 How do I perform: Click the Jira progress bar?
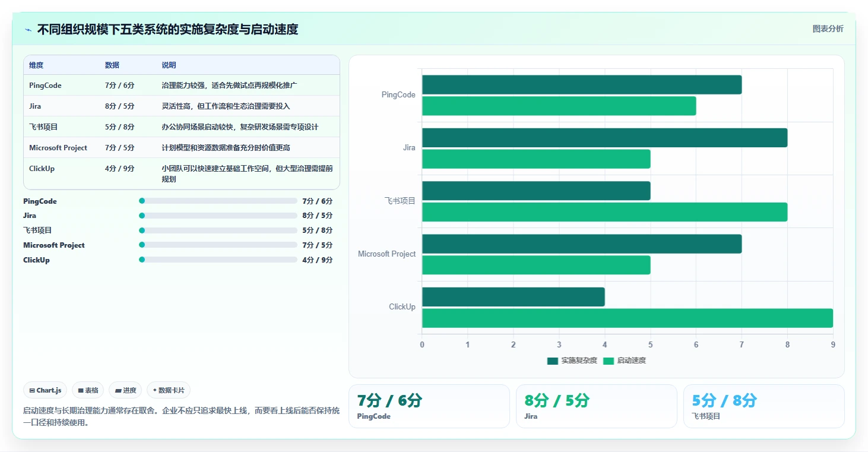pos(218,216)
